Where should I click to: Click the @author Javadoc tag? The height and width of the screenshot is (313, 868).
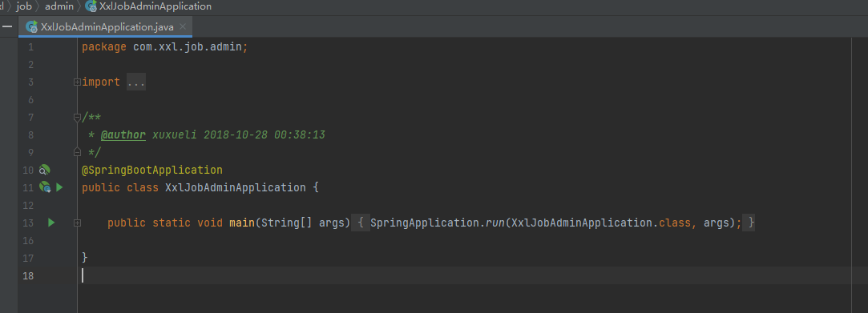point(123,134)
